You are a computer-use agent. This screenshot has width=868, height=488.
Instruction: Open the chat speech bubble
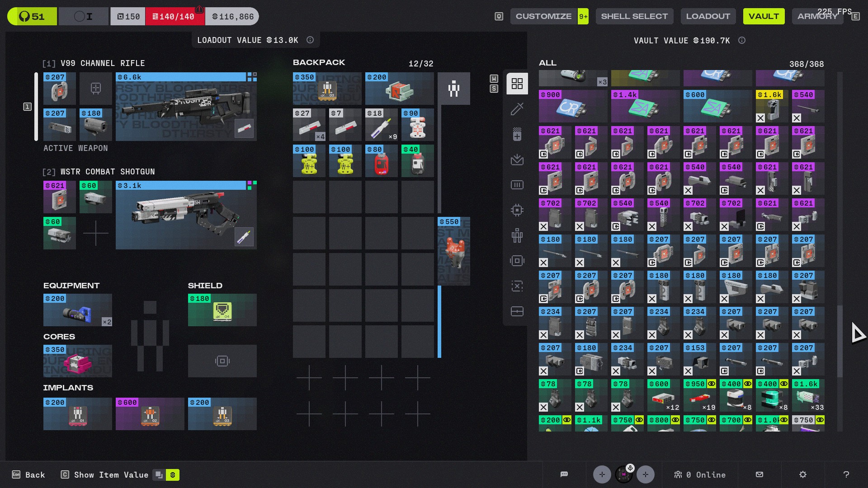[x=564, y=474]
